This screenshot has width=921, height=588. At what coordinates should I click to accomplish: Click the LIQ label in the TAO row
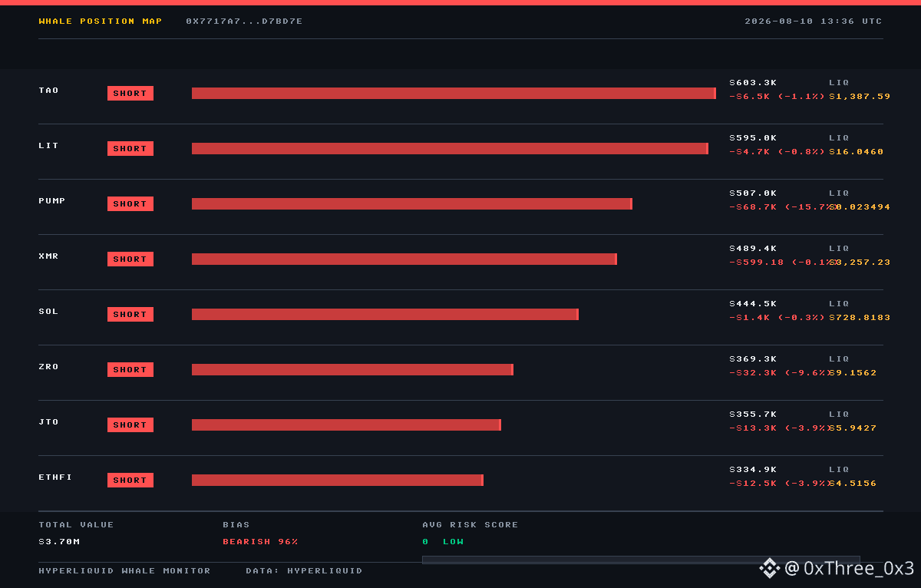pyautogui.click(x=839, y=83)
